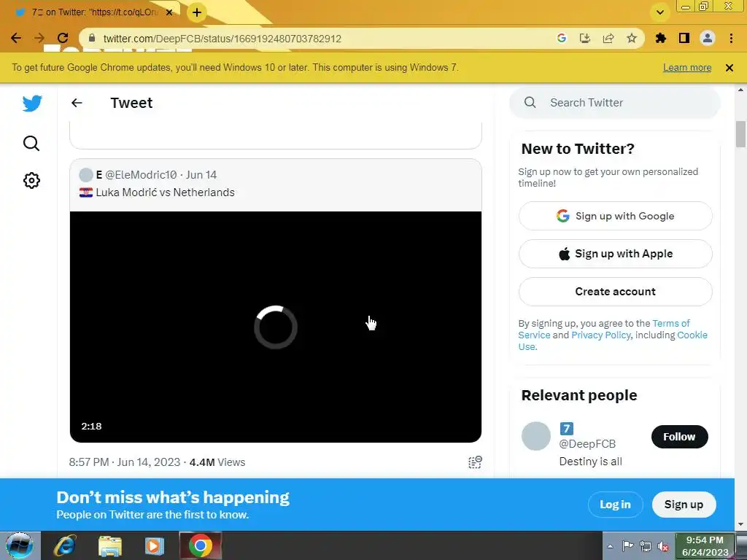Screen dimensions: 747x560
Task: Click the address bar URL
Action: [x=222, y=39]
